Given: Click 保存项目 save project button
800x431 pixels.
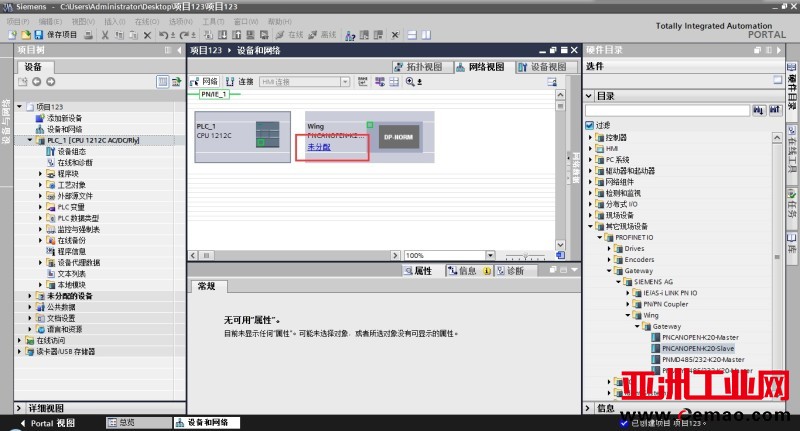Looking at the screenshot, I should pos(56,35).
